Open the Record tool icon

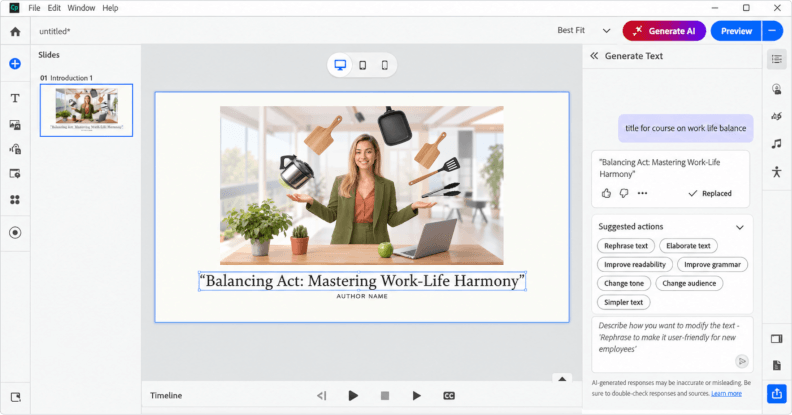pos(15,233)
